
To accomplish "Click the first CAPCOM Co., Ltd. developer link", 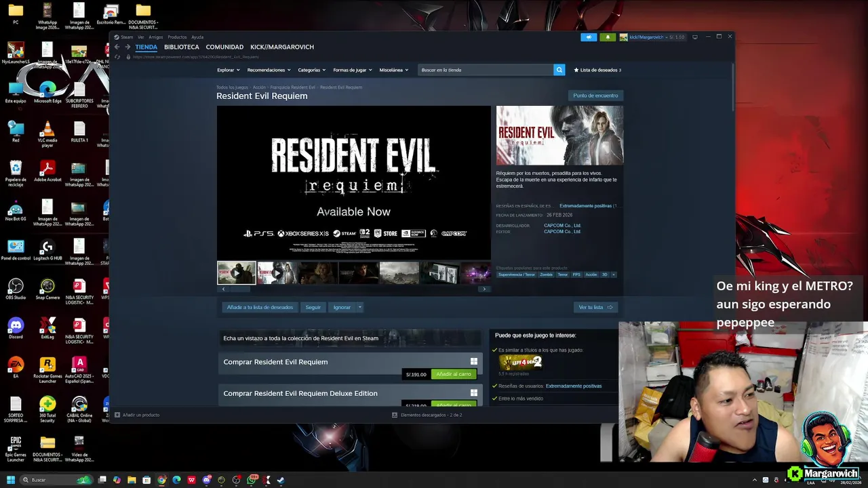I will [562, 225].
